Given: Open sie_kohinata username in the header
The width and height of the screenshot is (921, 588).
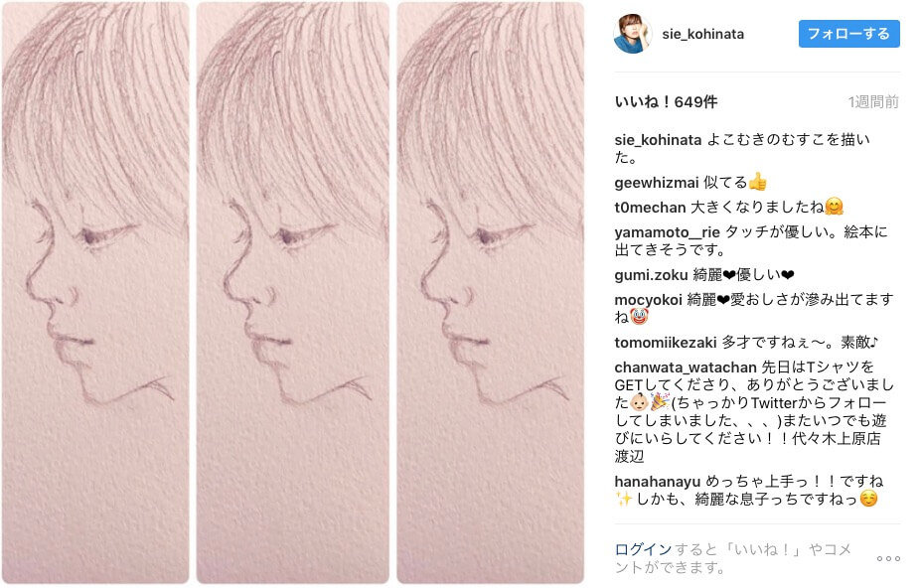Looking at the screenshot, I should [702, 34].
